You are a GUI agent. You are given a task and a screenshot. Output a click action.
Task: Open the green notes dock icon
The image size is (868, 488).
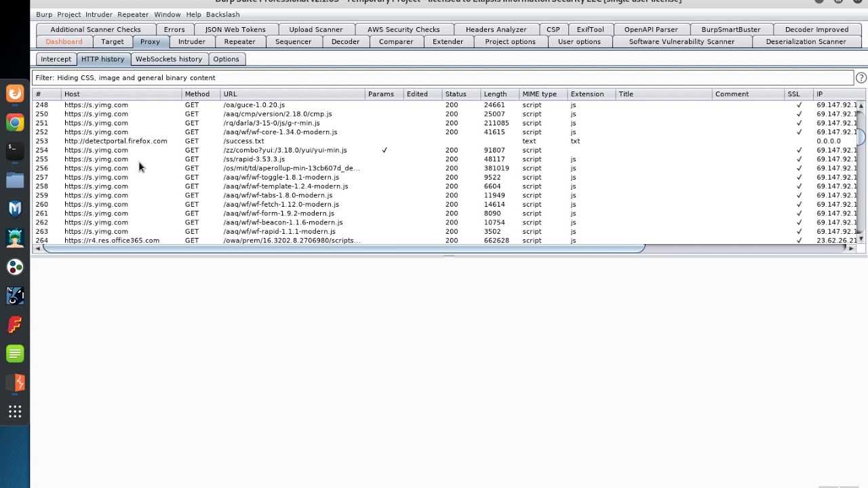(15, 353)
